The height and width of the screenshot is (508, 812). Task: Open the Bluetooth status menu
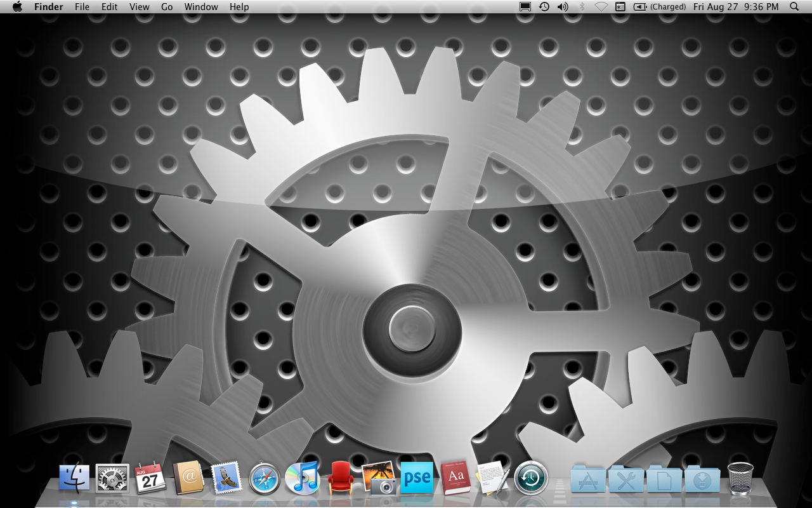(582, 7)
